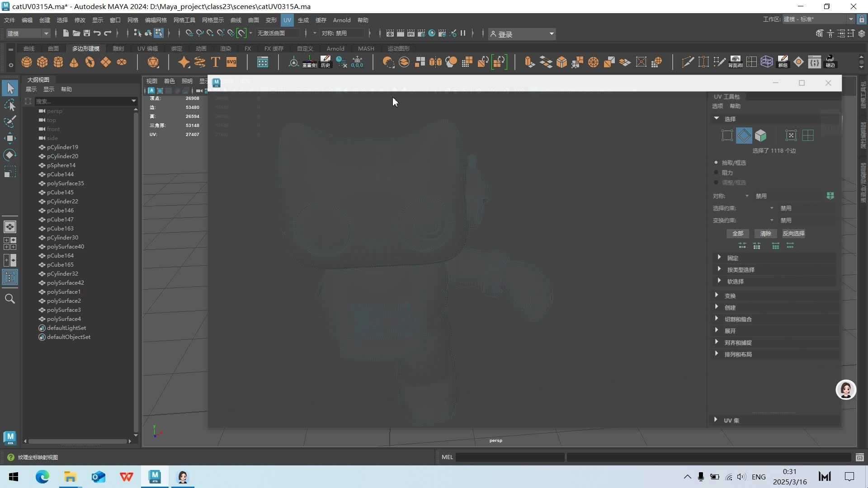Expand the 切割和缝合 section
The image size is (868, 488).
click(717, 319)
